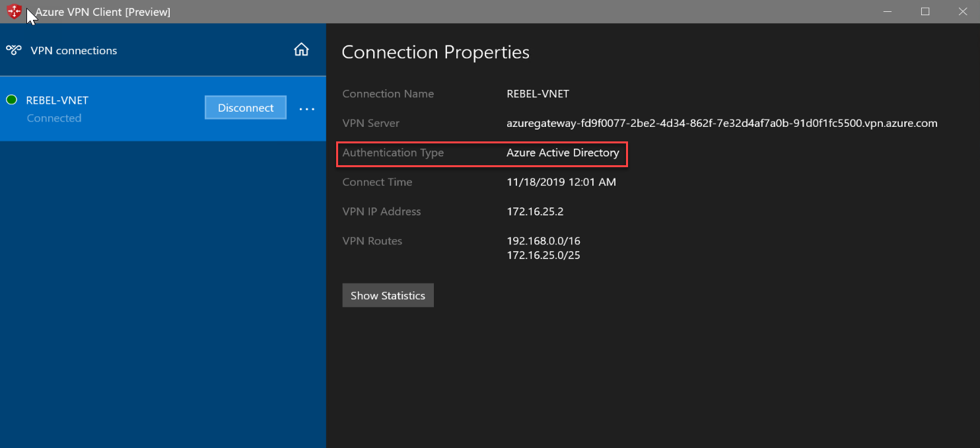
Task: Click the Azure VPN Client shield icon
Action: point(14,11)
